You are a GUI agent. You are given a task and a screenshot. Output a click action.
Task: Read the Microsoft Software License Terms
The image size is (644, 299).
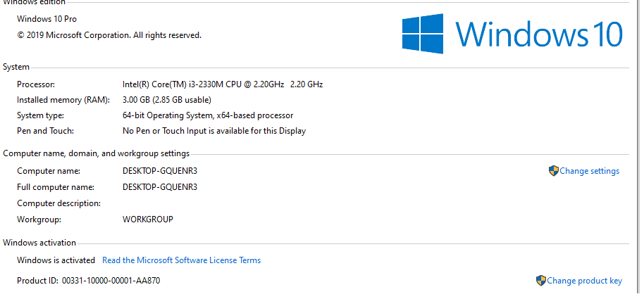pos(181,260)
